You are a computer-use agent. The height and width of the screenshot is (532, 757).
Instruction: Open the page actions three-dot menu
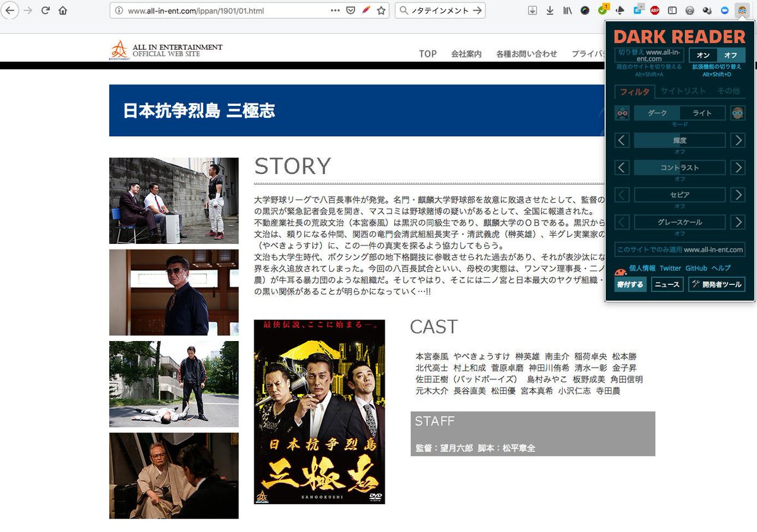coord(335,11)
